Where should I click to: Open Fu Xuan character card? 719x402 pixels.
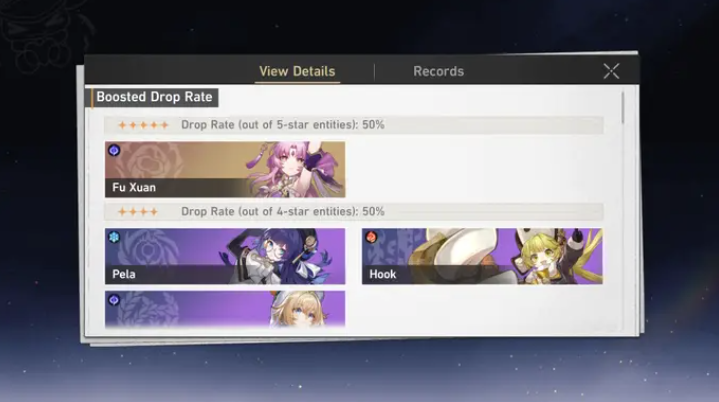coord(225,170)
